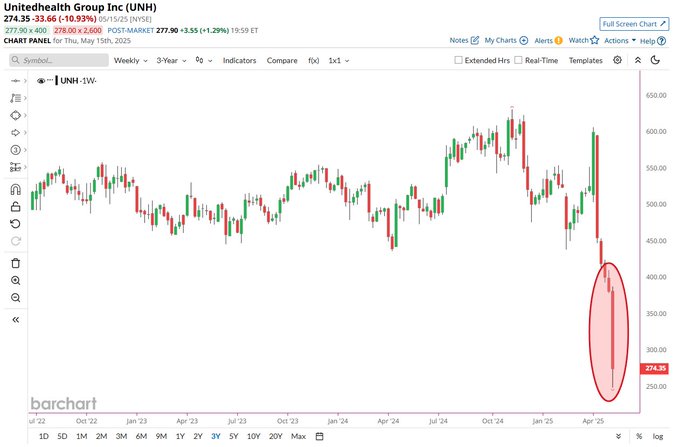Screen dimensions: 680x447
Task: Select the 1Y range
Action: coord(180,436)
